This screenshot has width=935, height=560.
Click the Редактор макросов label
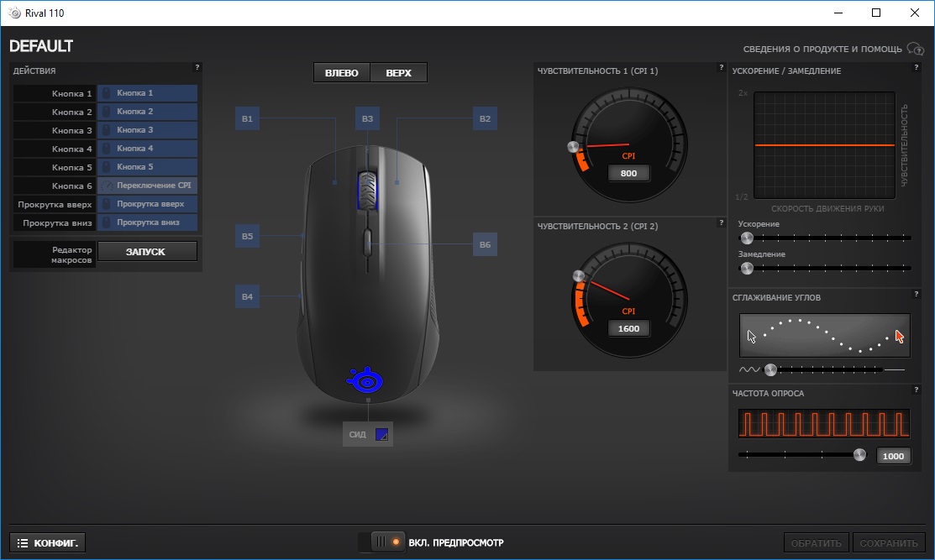(x=55, y=254)
